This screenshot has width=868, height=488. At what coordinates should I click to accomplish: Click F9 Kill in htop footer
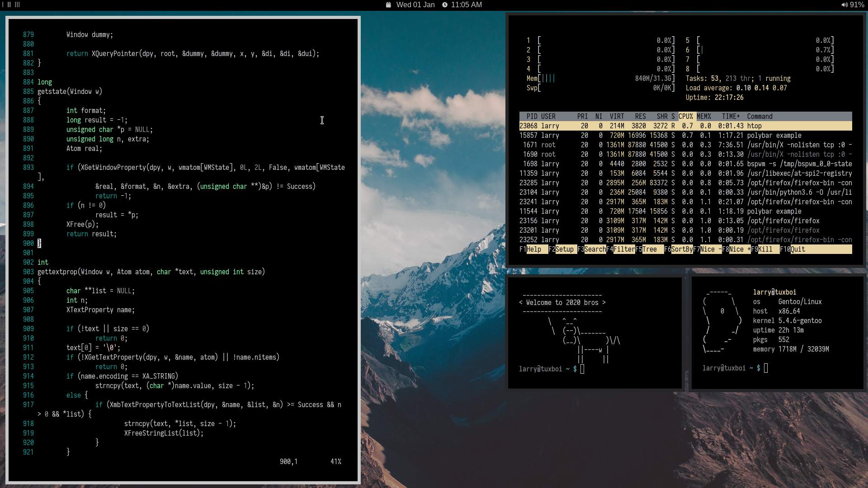(x=765, y=249)
